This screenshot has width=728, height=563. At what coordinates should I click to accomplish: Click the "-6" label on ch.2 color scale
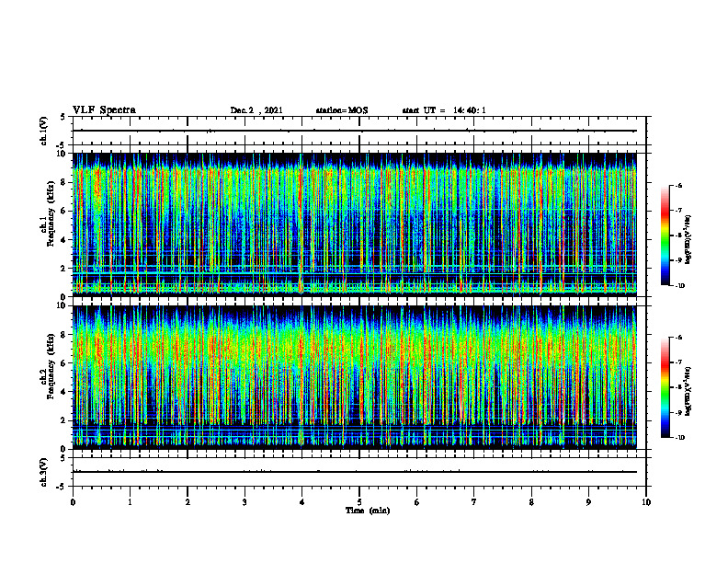[679, 338]
